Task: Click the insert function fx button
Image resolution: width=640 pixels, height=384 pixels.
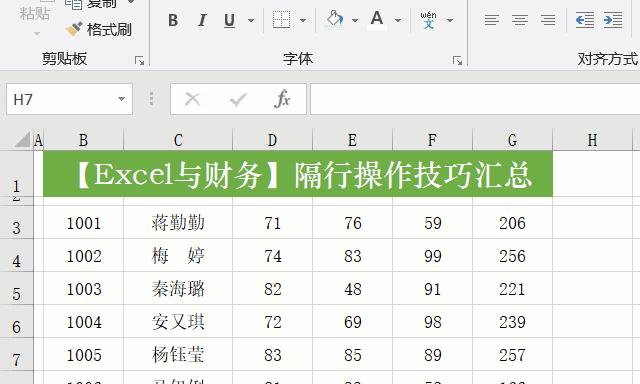Action: (x=282, y=99)
